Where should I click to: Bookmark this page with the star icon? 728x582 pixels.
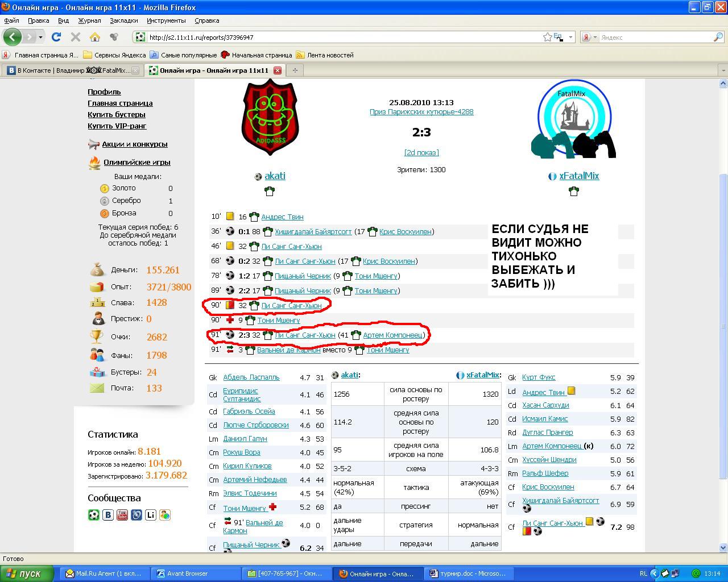(547, 37)
